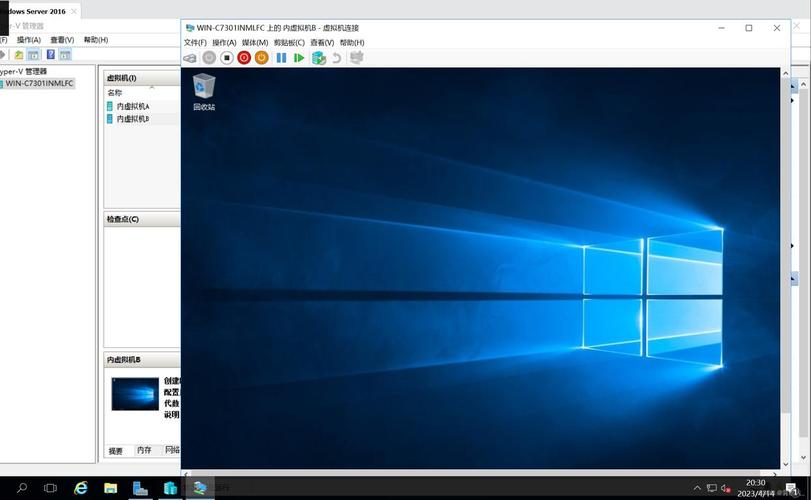
Task: Click the left arrow of horizontal scrollbar
Action: 185,473
